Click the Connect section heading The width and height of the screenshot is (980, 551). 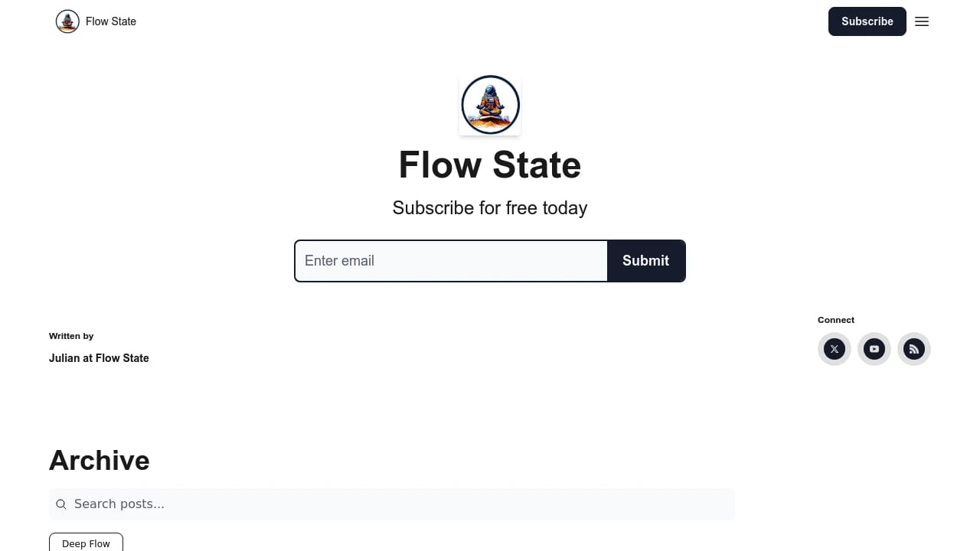835,320
